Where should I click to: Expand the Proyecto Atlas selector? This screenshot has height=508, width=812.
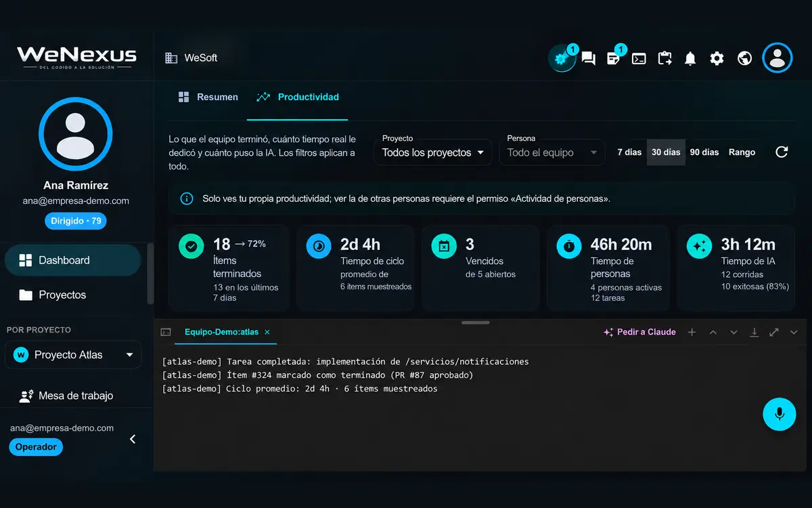pos(73,355)
